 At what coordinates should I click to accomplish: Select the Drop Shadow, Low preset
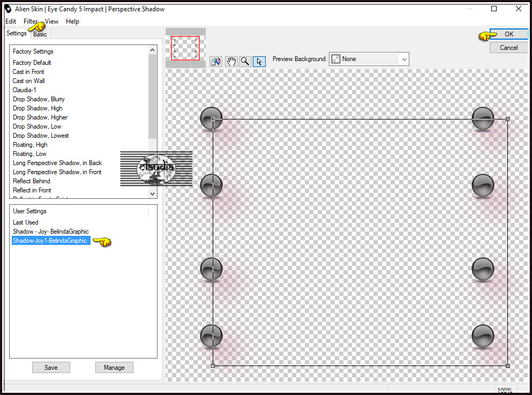pos(37,126)
